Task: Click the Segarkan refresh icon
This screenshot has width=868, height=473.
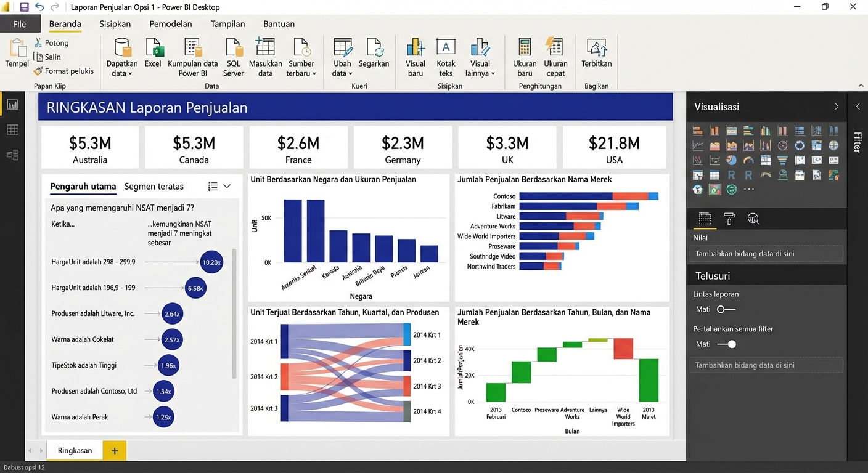Action: [x=374, y=55]
